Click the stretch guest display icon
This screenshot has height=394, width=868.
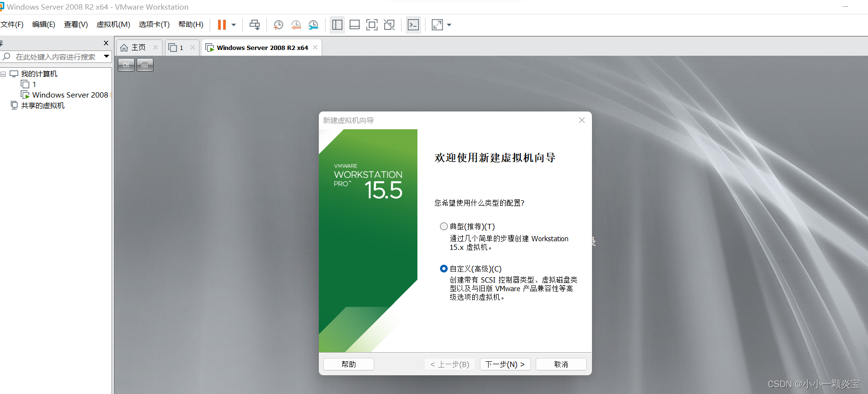(x=437, y=25)
